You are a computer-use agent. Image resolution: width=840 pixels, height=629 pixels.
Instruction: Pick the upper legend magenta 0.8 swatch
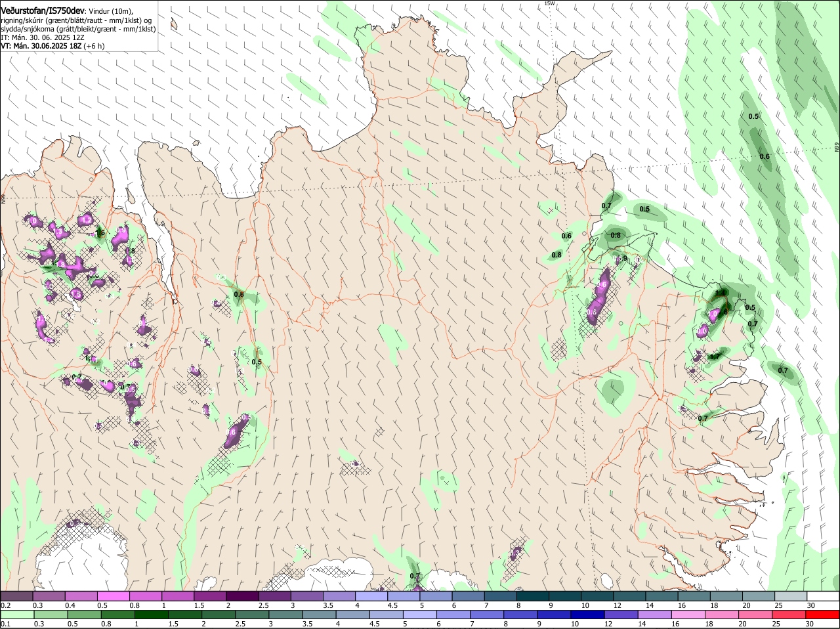(145, 596)
